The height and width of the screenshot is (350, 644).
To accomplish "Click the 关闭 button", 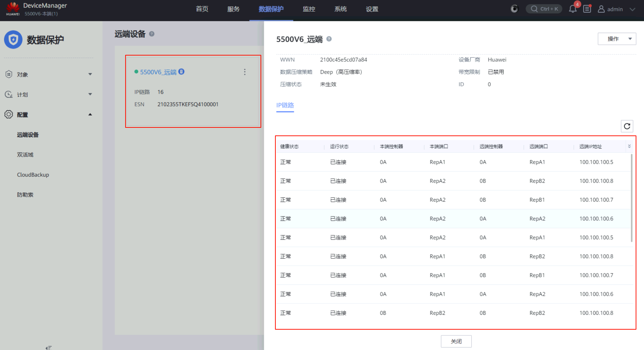I will point(456,341).
